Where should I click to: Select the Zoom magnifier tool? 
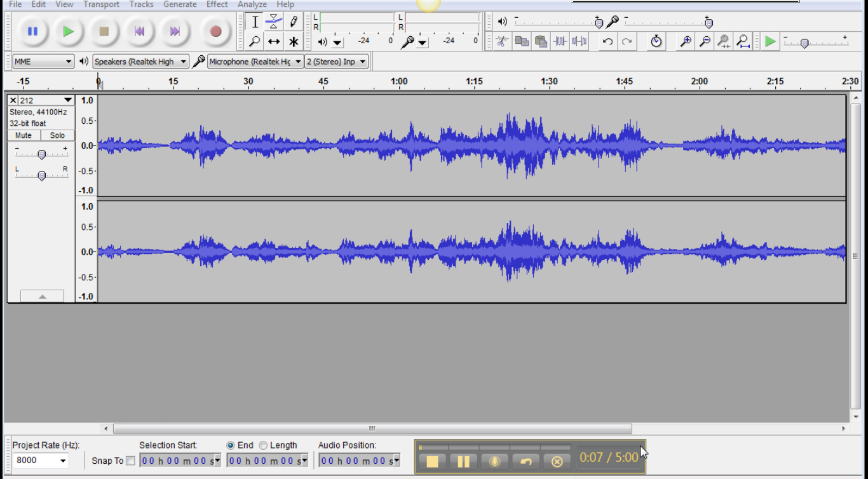(x=255, y=41)
